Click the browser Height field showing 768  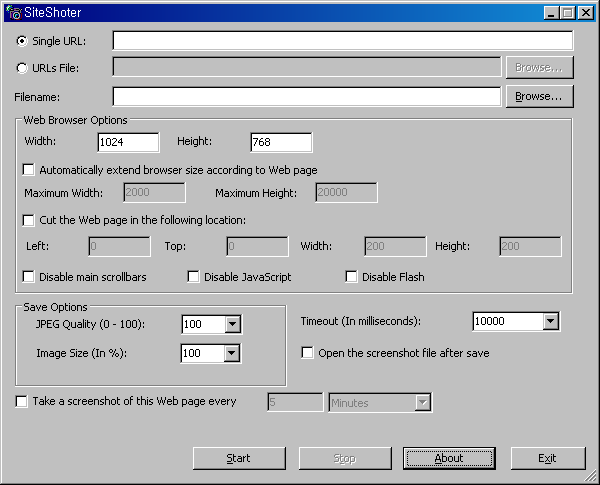[281, 142]
